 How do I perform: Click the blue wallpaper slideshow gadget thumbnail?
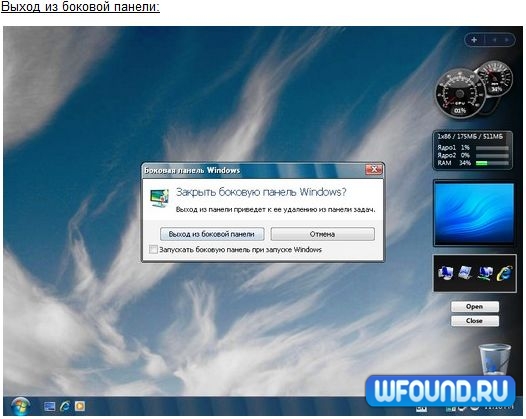tap(474, 213)
